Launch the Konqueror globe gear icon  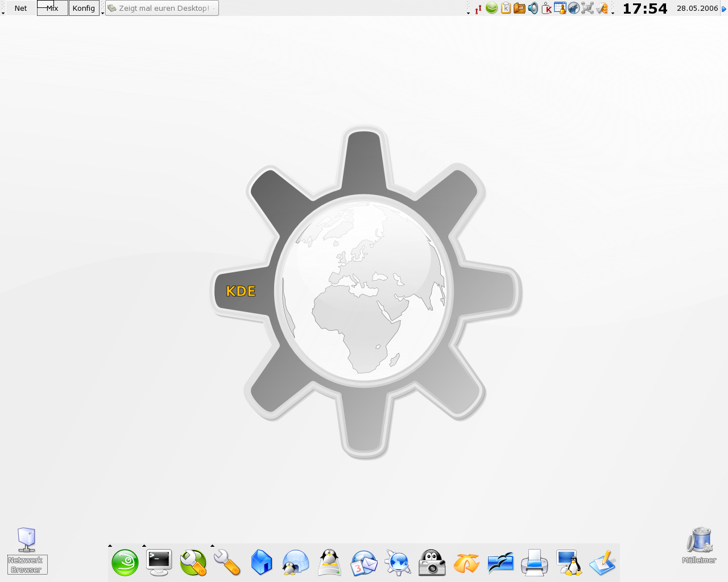pos(398,563)
